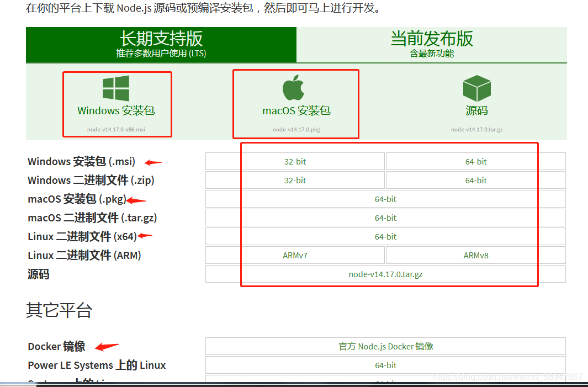Download 64-bit Linux x64 binary
The height and width of the screenshot is (387, 588).
[385, 237]
